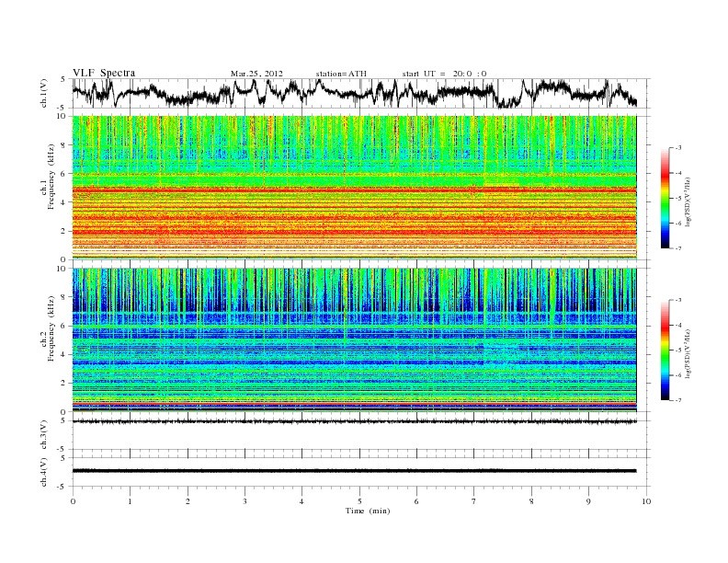Click the "7" tick on the time axis
Viewport: 728px width, 563px height.
tap(474, 501)
